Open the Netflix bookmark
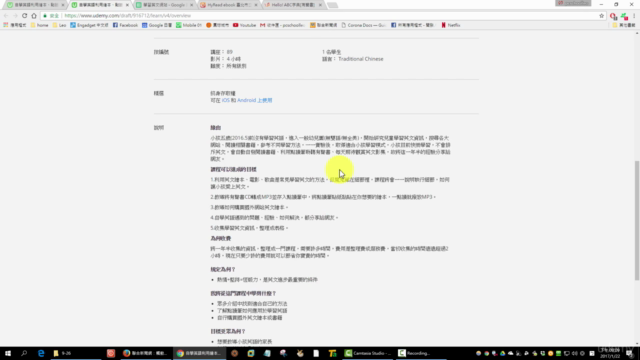The width and height of the screenshot is (640, 360). point(451,25)
